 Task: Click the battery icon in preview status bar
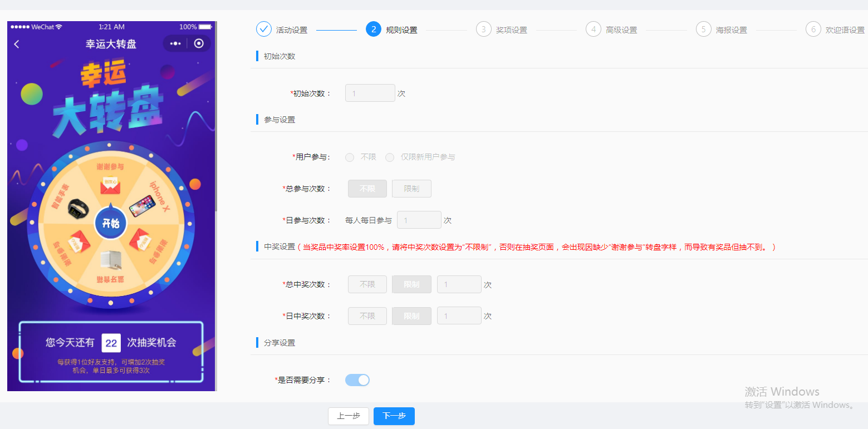(205, 27)
